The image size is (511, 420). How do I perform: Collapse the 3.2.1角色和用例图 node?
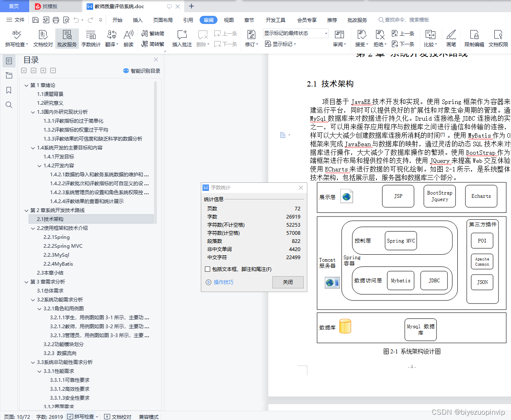[x=39, y=309]
